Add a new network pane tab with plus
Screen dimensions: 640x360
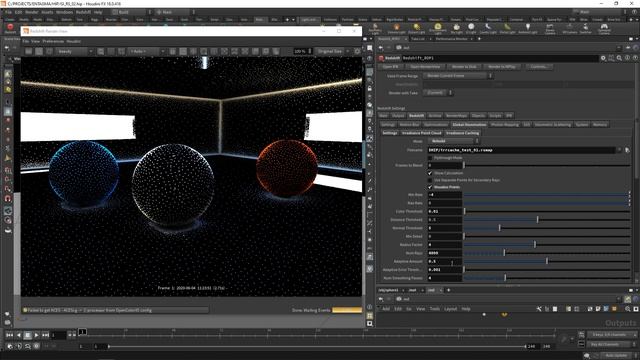[449, 290]
